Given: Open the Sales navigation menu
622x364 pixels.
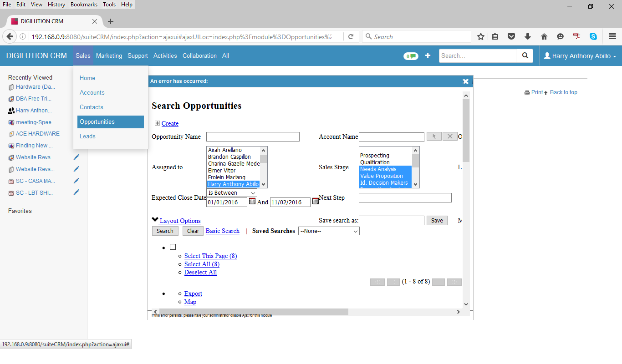Looking at the screenshot, I should click(83, 56).
